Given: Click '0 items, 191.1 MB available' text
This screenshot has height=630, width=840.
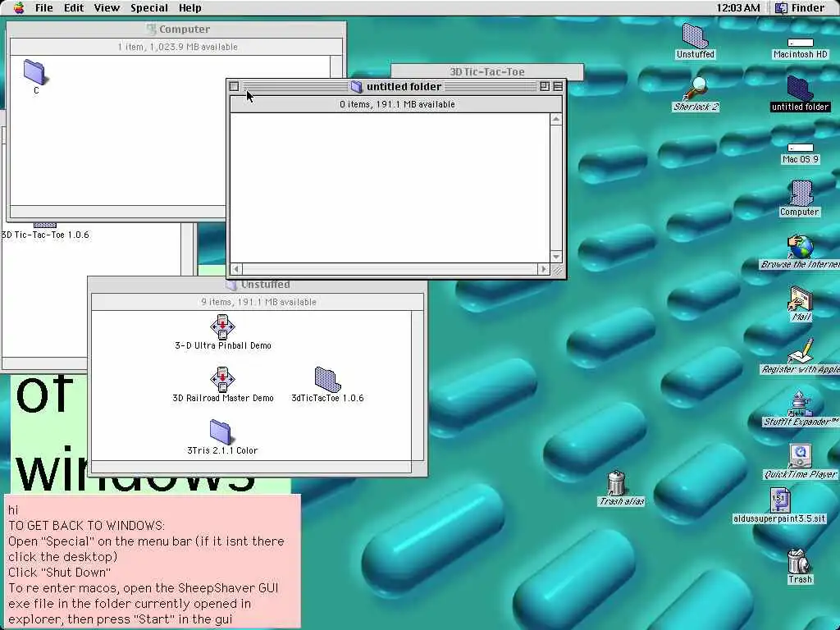Looking at the screenshot, I should tap(397, 104).
